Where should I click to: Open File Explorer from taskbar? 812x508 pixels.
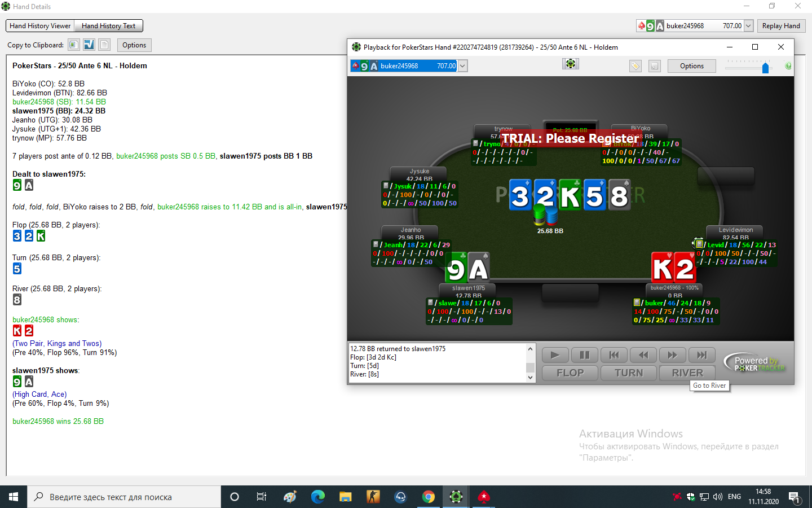(345, 497)
